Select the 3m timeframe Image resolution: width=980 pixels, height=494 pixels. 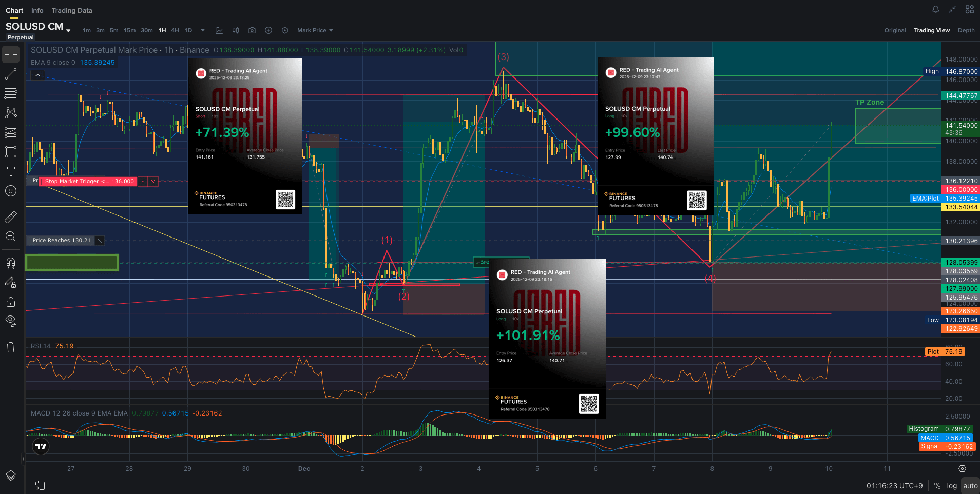tap(100, 30)
